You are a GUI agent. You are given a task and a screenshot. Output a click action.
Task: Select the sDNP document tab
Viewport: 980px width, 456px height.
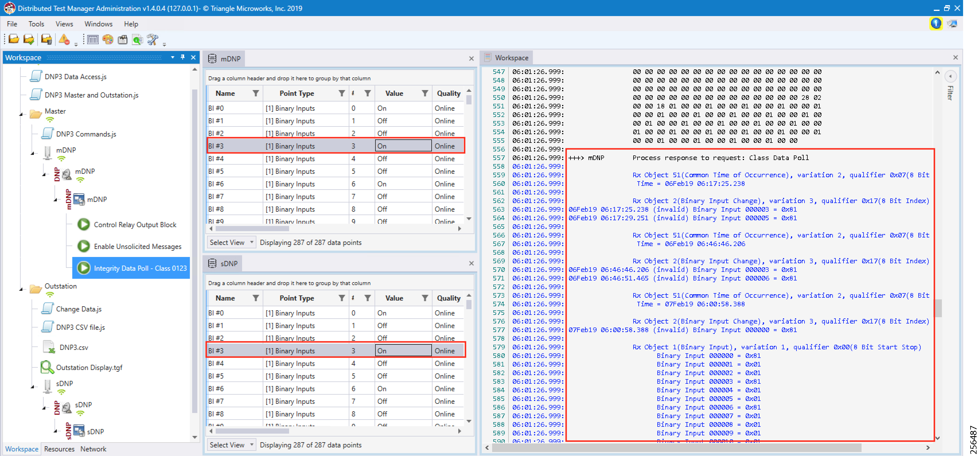[x=223, y=263]
